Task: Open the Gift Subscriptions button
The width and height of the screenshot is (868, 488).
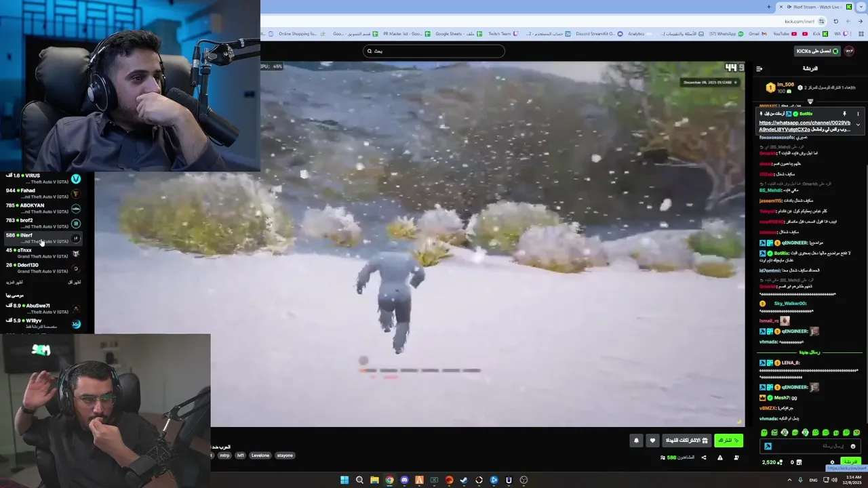Action: tap(686, 441)
